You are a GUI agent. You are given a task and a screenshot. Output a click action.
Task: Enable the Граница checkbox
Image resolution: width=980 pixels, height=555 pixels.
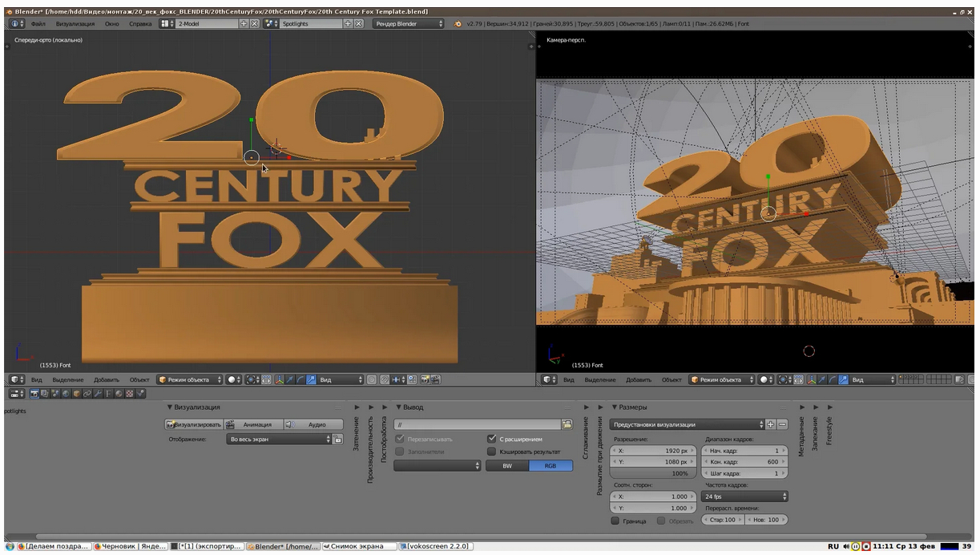pos(615,521)
